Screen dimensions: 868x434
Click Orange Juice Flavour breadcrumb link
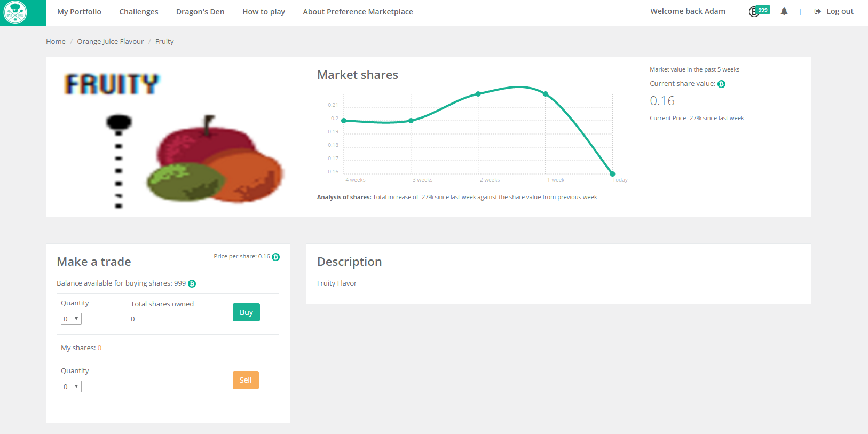[x=110, y=42]
